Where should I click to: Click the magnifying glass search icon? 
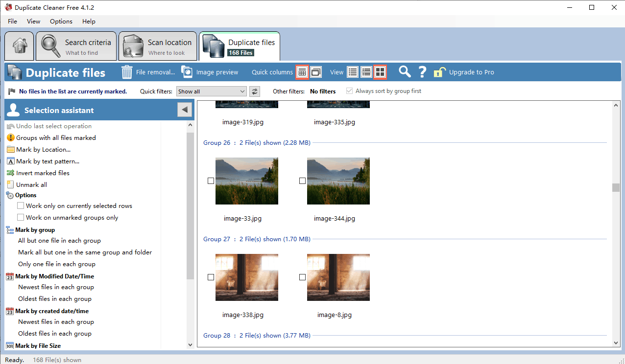point(405,72)
